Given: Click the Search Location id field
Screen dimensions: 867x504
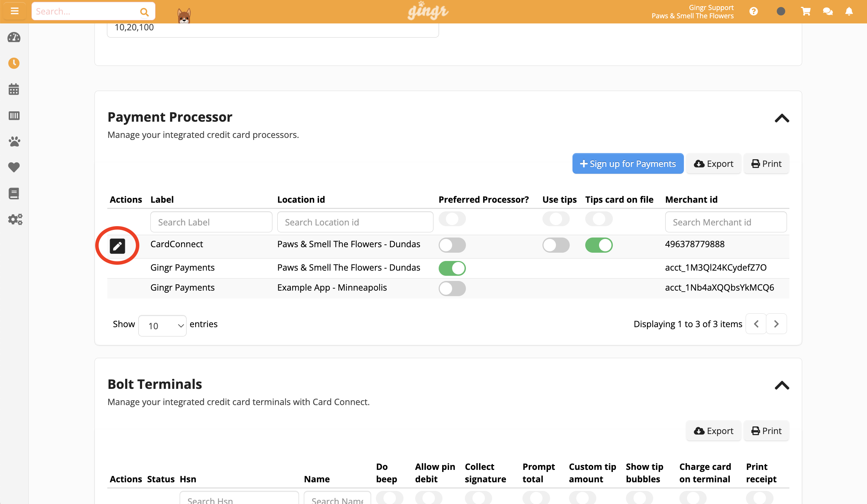Looking at the screenshot, I should pos(355,222).
